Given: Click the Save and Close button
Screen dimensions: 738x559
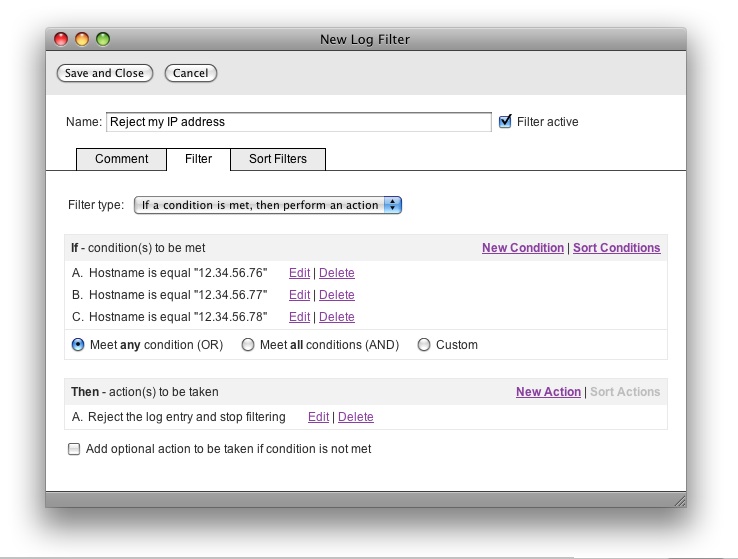Looking at the screenshot, I should pos(104,73).
